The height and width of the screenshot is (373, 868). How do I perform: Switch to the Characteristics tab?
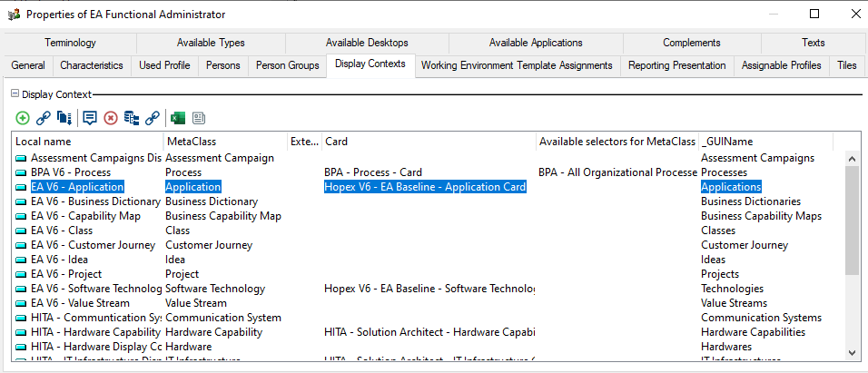92,65
